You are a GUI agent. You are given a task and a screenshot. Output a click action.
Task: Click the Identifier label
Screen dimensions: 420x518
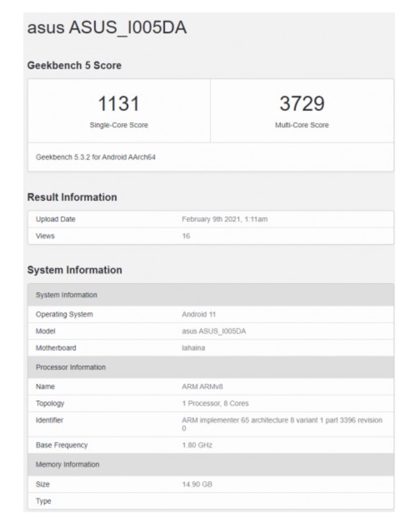tap(50, 420)
